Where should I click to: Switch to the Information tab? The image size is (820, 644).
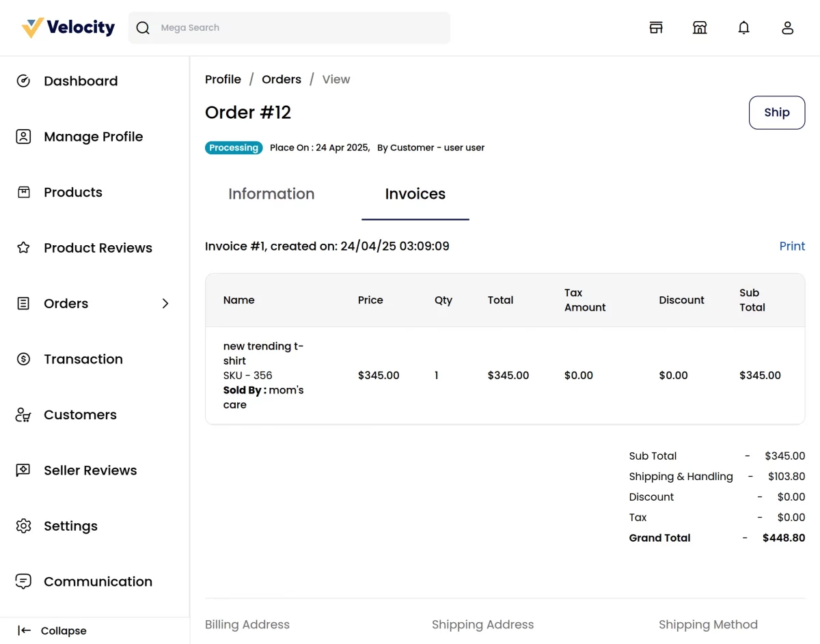(x=271, y=194)
